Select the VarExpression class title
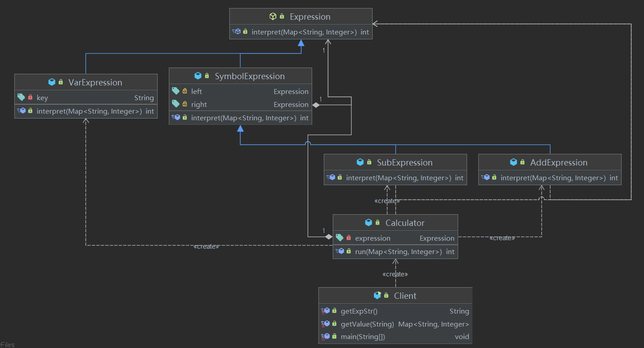Screen dimensions: 644x348 (x=95, y=82)
